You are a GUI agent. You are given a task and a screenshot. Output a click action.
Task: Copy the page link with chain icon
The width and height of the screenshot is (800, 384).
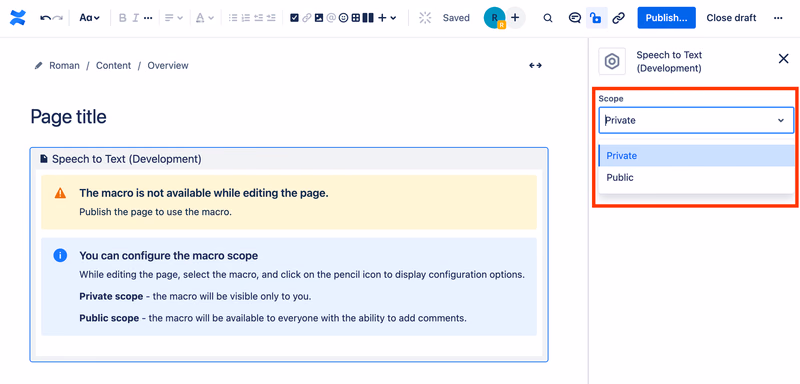point(618,18)
